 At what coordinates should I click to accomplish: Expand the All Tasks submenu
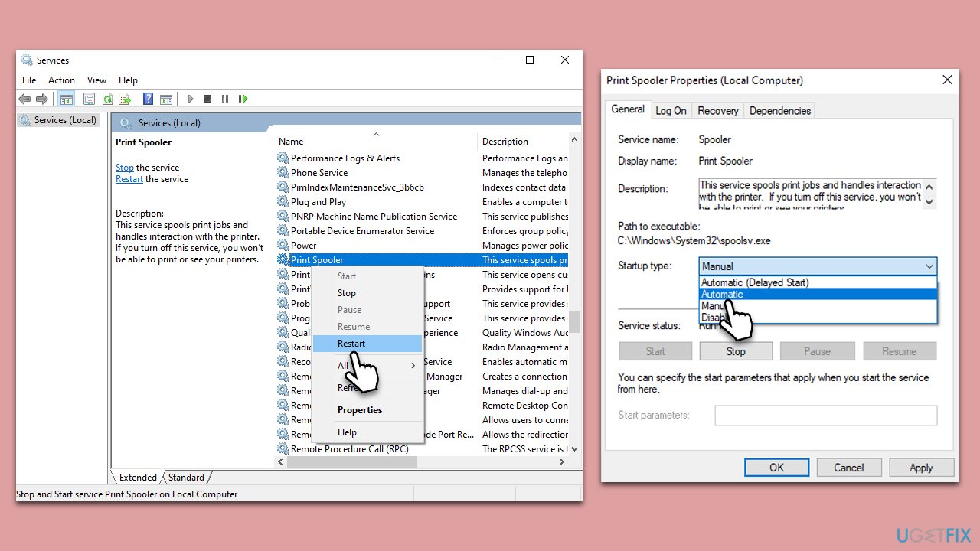367,366
